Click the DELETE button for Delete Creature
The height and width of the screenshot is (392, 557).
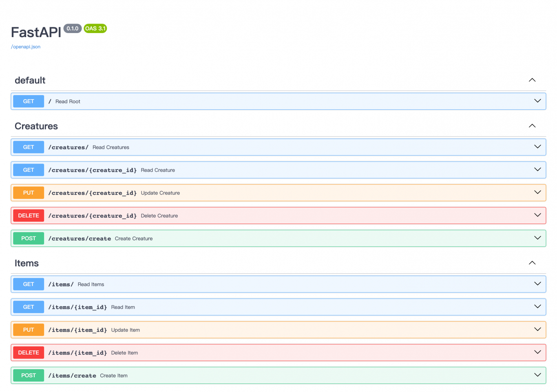(x=29, y=215)
